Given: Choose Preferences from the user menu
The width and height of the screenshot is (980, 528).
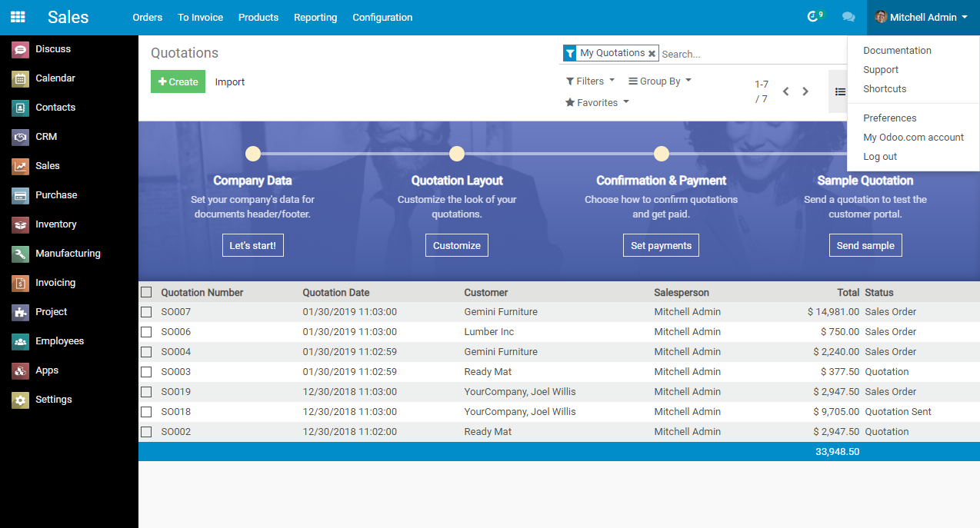Looking at the screenshot, I should click(x=889, y=118).
